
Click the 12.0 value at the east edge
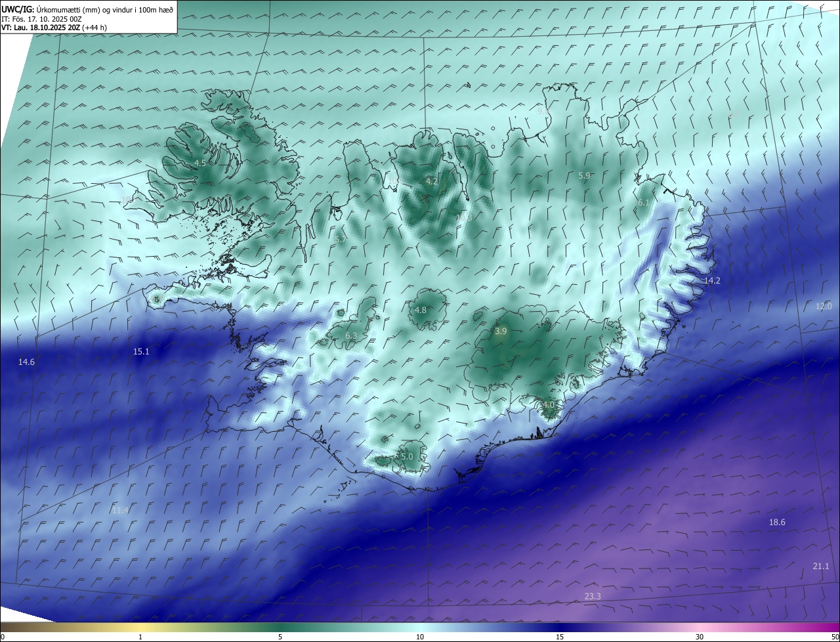(x=824, y=306)
